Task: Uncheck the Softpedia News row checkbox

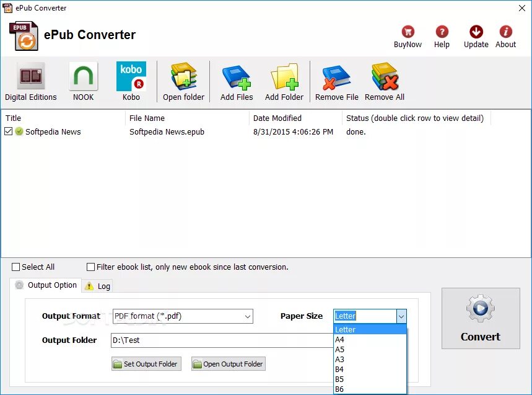Action: (9, 131)
